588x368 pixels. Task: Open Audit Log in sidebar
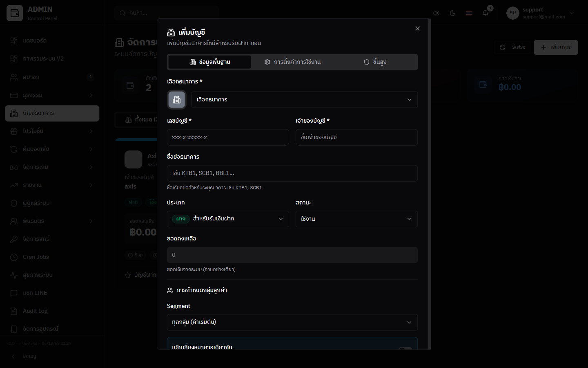coord(52,311)
